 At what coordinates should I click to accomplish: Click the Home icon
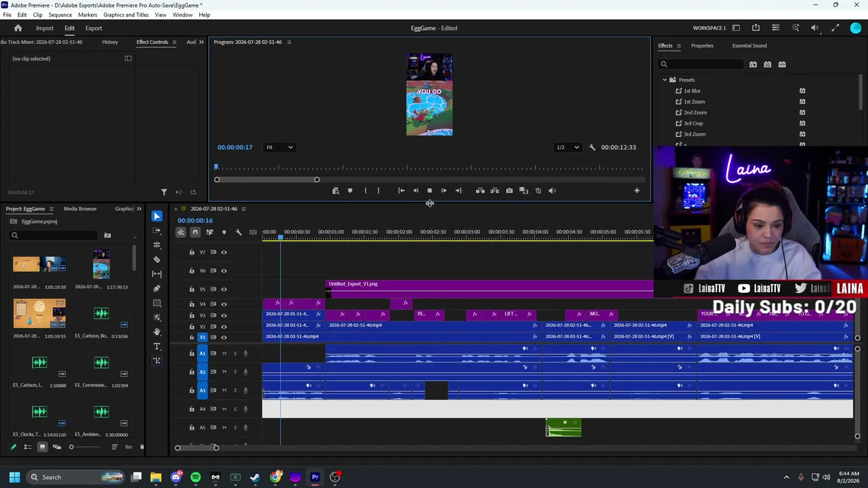[18, 28]
